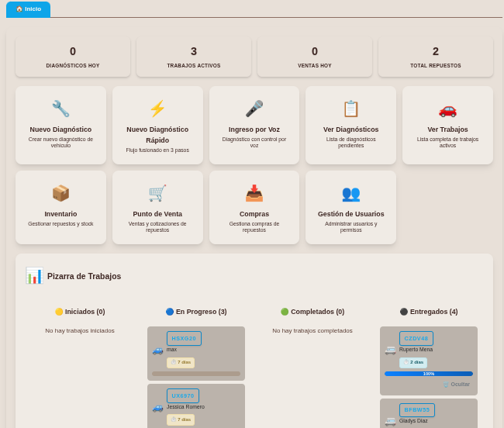This screenshot has width=504, height=428.
Task: Click the CZDV48 plate for Ruperto Mena
Action: [x=416, y=339]
